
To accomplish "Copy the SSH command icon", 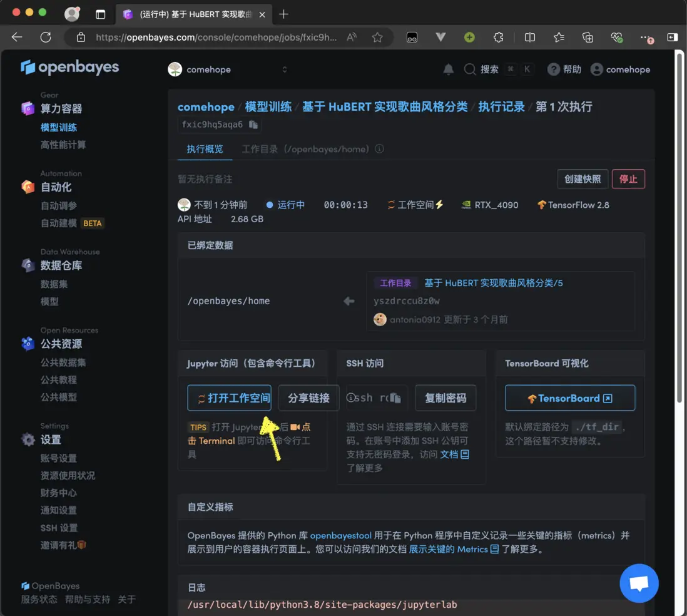I will point(395,398).
